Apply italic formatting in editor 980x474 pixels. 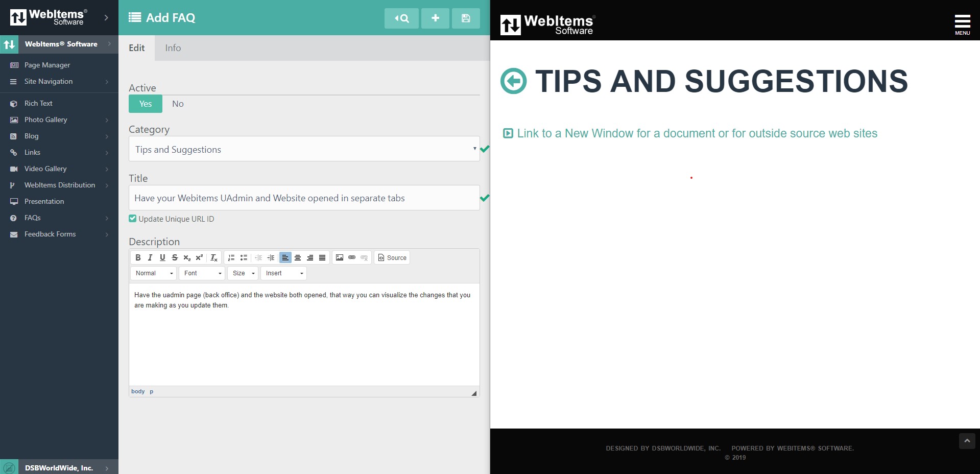pyautogui.click(x=150, y=257)
